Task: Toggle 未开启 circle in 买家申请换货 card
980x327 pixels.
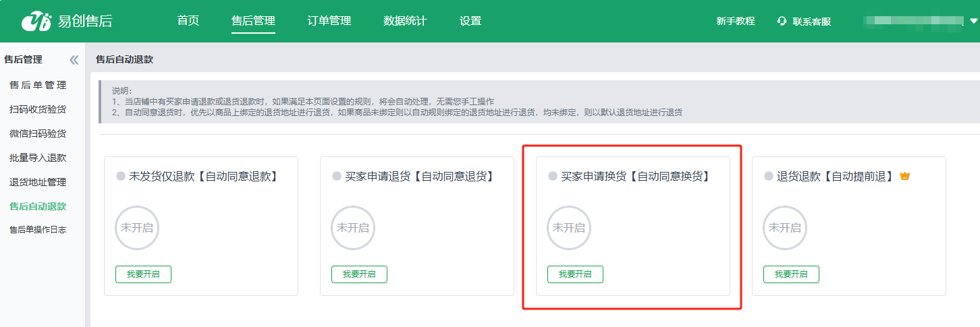Action: coord(569,228)
